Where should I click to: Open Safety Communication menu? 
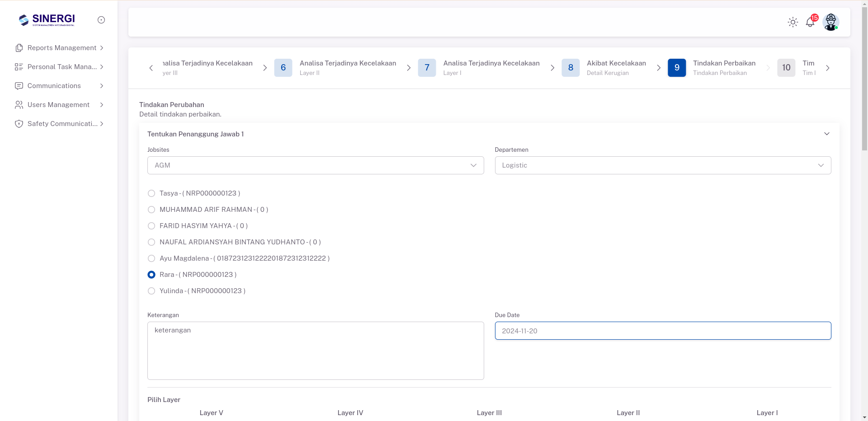point(59,124)
